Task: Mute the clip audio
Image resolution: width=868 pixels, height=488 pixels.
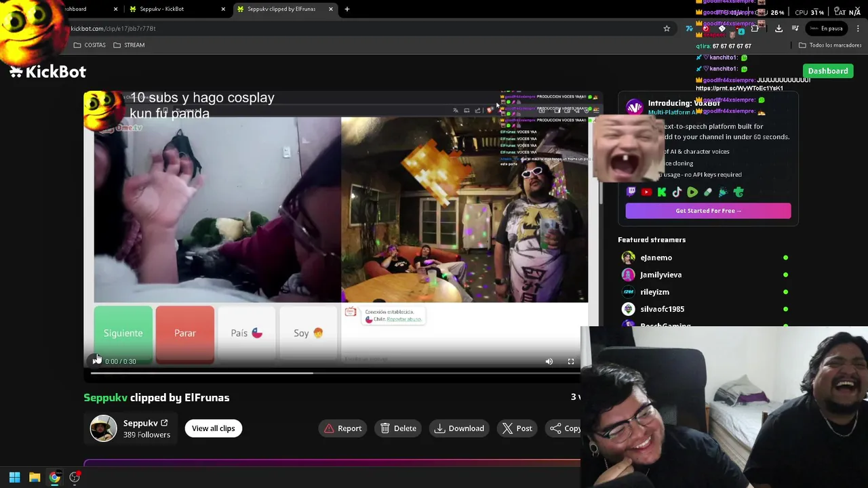Action: [x=549, y=361]
